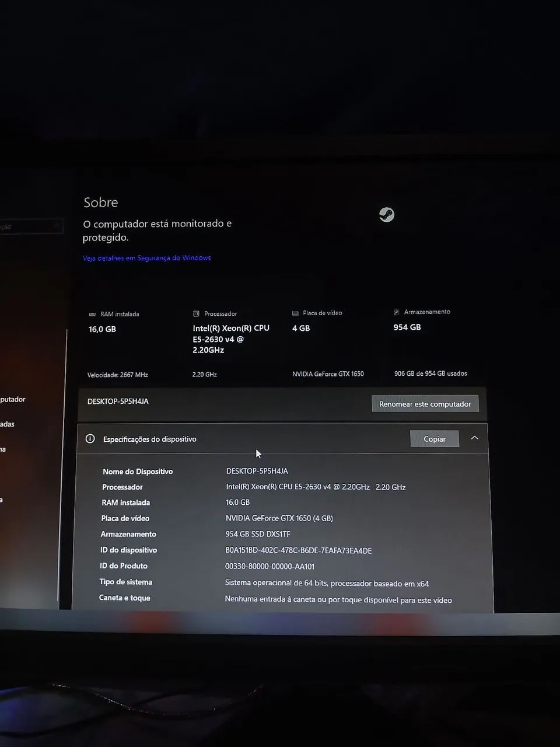Click the 4 GB video card value

(x=301, y=328)
